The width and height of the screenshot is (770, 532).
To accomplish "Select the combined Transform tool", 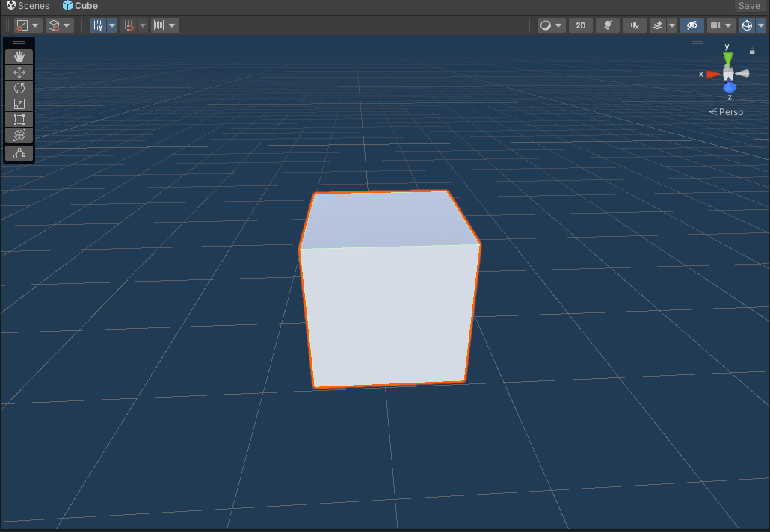I will (19, 135).
